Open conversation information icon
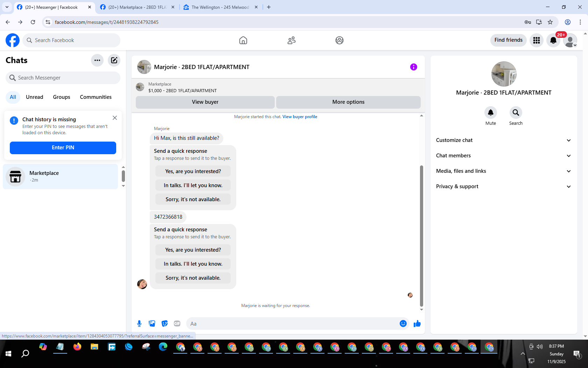588x368 pixels. click(x=414, y=67)
